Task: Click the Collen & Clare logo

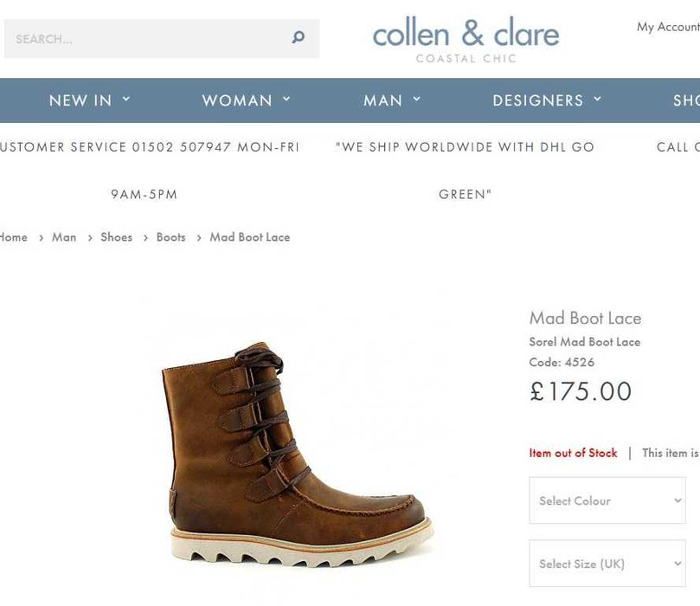Action: coord(466,39)
